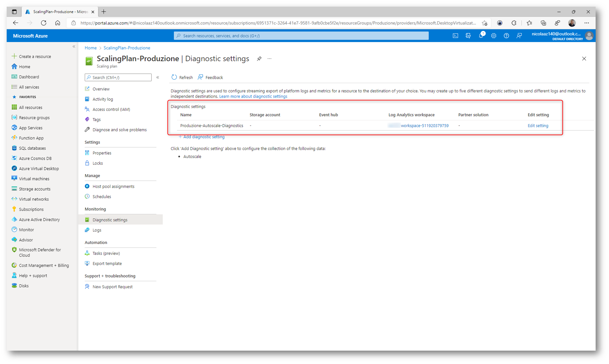Click the browser reload button
This screenshot has width=609, height=364.
click(44, 23)
